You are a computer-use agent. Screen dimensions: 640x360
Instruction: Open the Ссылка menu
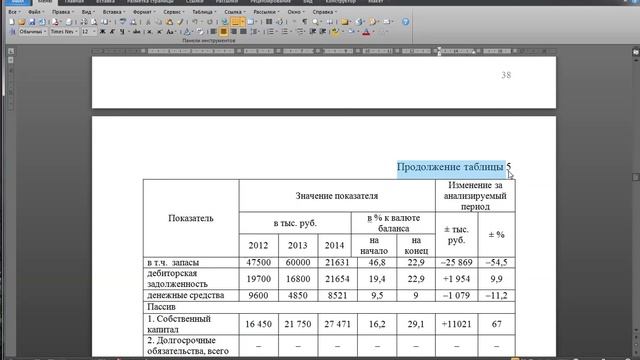234,12
